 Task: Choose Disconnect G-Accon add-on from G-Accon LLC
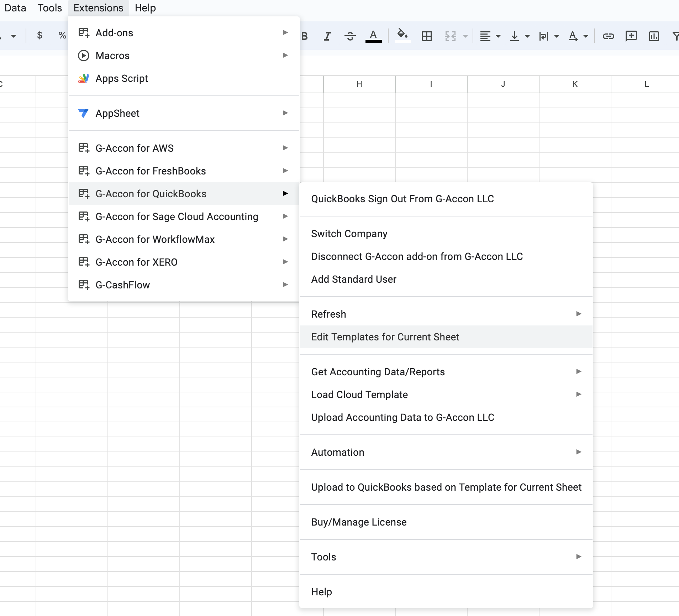pos(446,256)
